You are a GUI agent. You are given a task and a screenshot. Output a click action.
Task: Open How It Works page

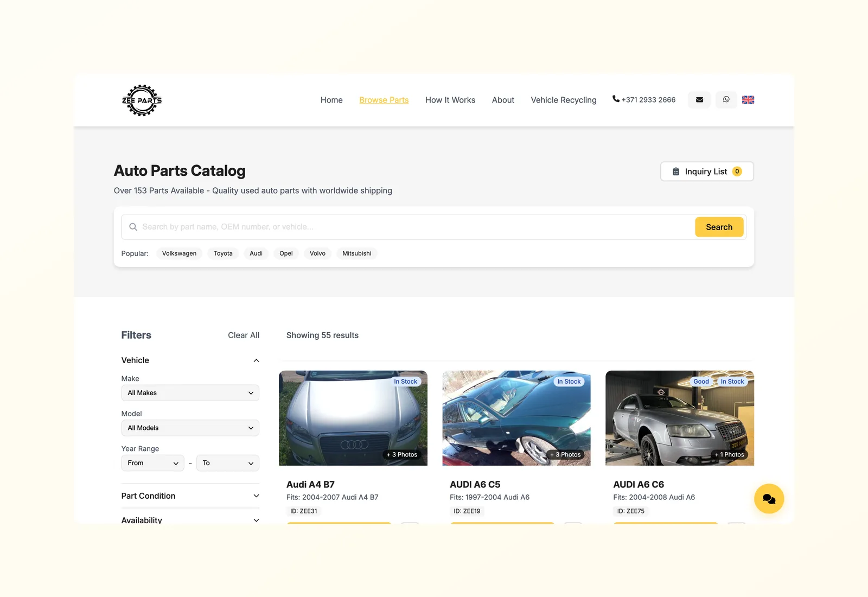coord(450,100)
